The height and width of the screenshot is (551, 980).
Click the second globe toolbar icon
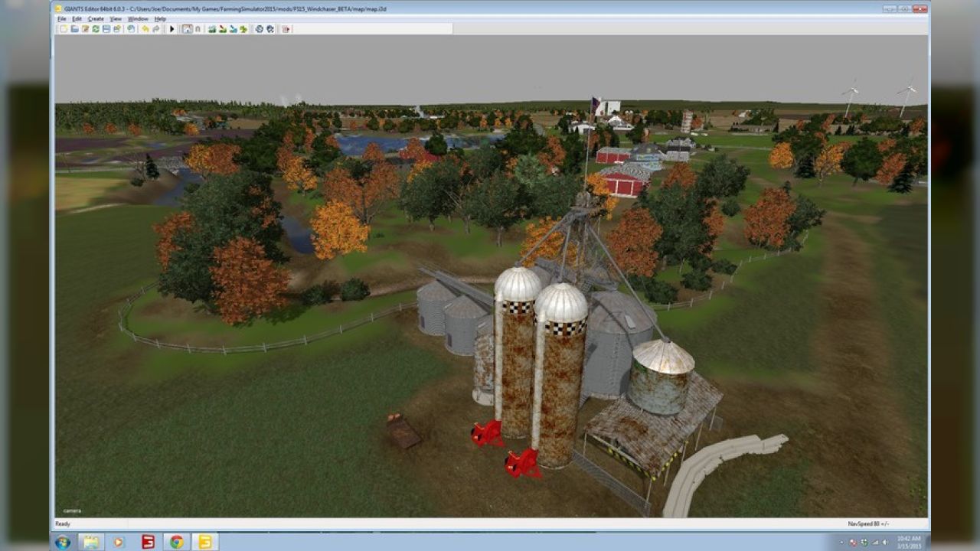[x=270, y=28]
